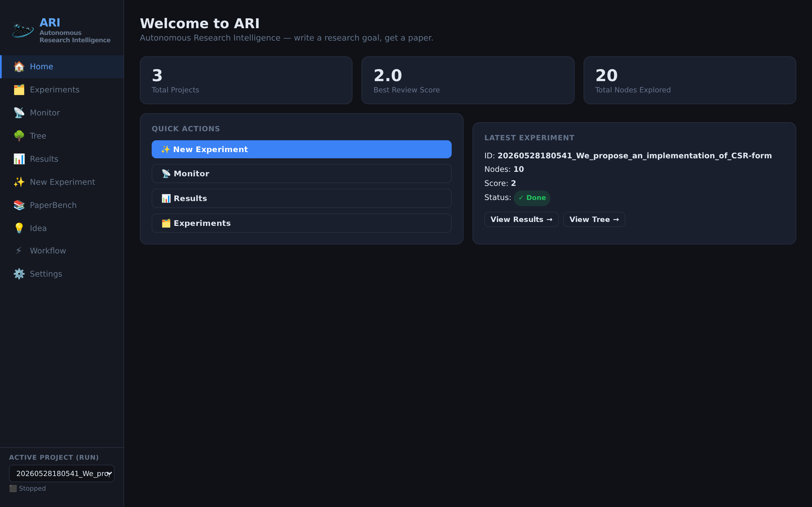812x507 pixels.
Task: Open the Settings gear icon
Action: coord(19,274)
